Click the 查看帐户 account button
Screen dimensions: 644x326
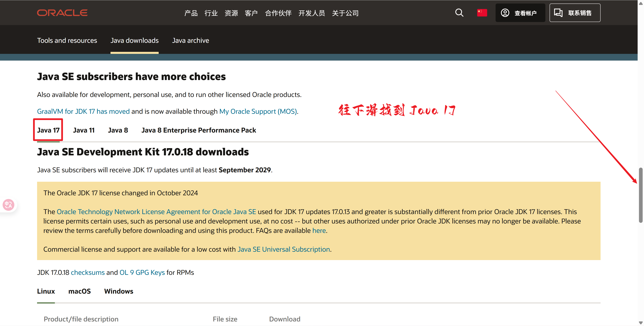click(520, 13)
